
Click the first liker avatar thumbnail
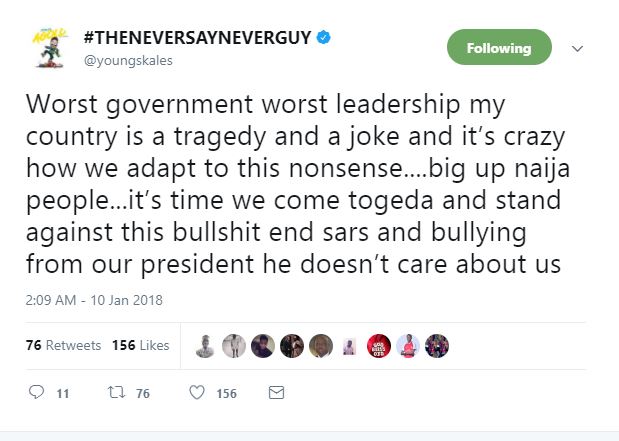point(207,345)
